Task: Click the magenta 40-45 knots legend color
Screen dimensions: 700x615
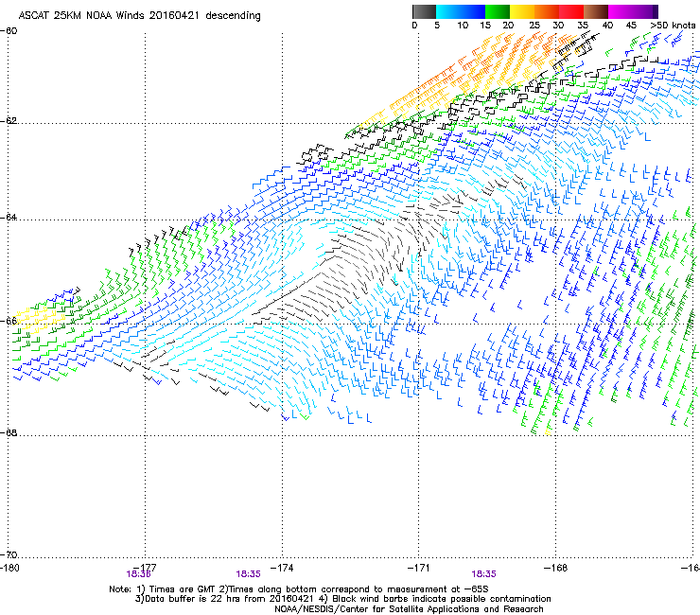Action: coord(621,11)
